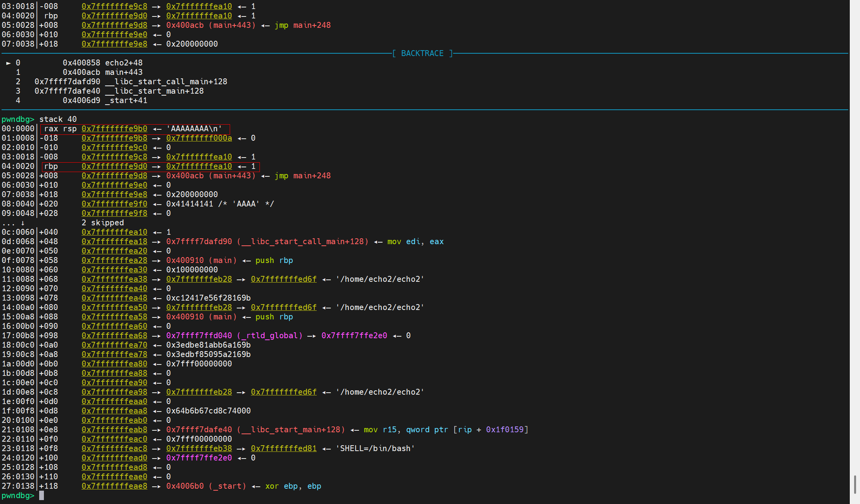Click the underlined address 0x7fffffffe9b0 at rsp
Screen dimensions: 860x504
coord(114,129)
